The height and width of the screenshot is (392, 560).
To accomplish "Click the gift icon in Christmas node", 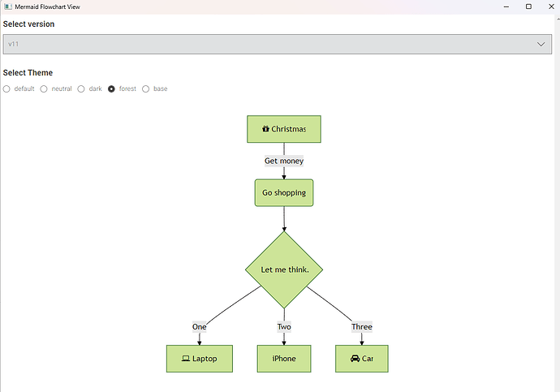I will click(x=265, y=129).
